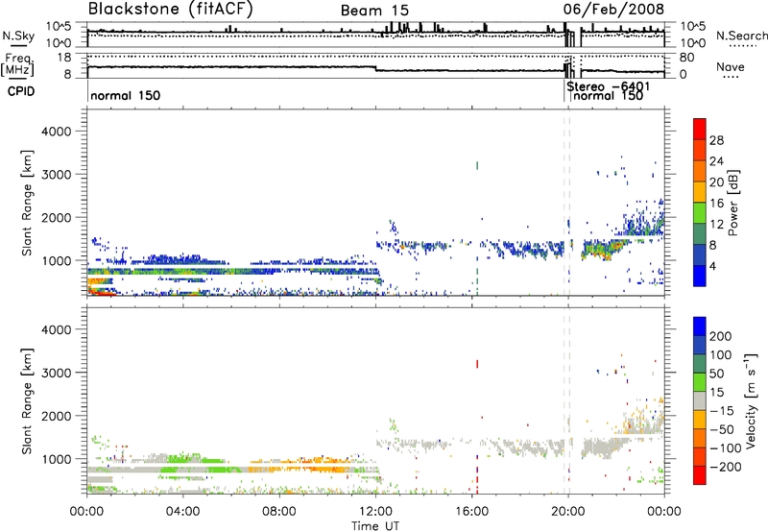Click the '28' label on Power colorbar
The image size is (768, 532).
click(x=716, y=140)
